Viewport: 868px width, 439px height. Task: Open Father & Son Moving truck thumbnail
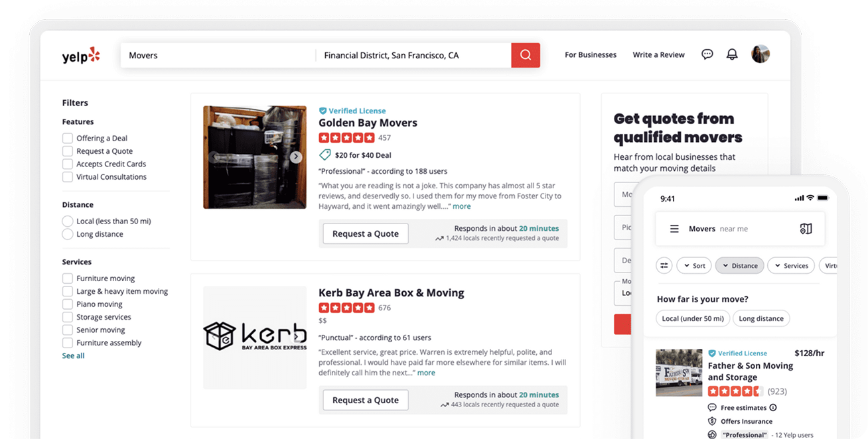[679, 373]
